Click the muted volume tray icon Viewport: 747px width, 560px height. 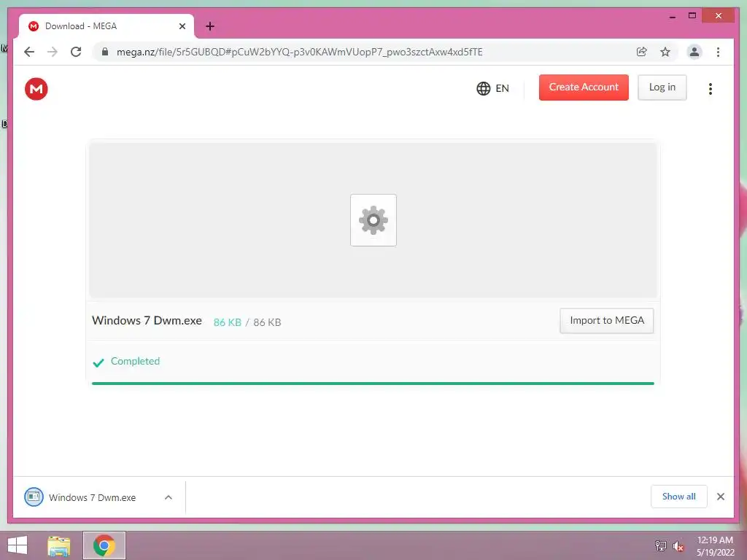coord(678,546)
